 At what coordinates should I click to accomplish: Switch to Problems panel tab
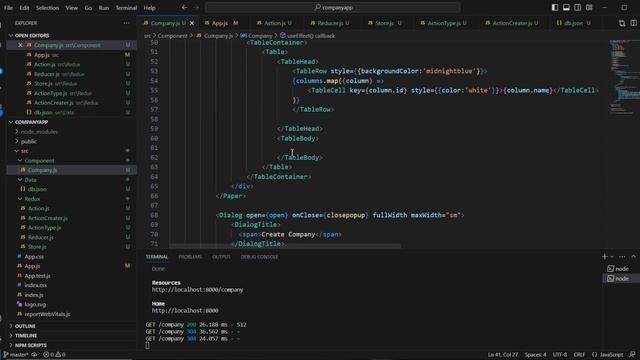coord(190,257)
